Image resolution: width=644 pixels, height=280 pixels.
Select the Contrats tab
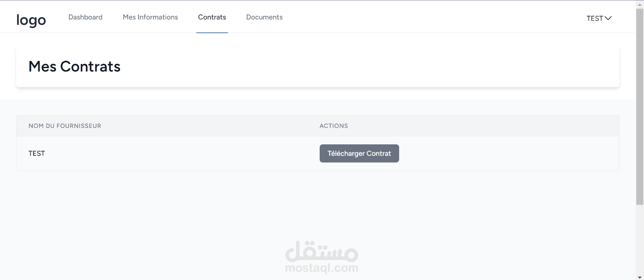click(212, 17)
